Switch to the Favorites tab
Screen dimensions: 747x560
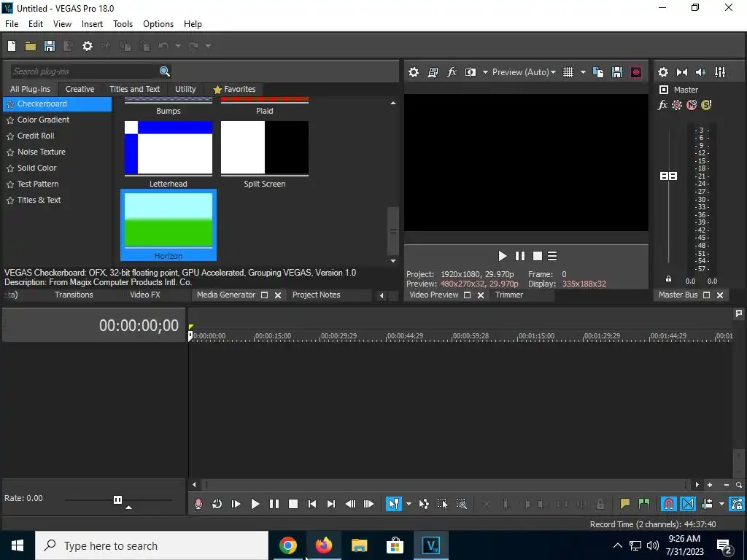tap(235, 89)
